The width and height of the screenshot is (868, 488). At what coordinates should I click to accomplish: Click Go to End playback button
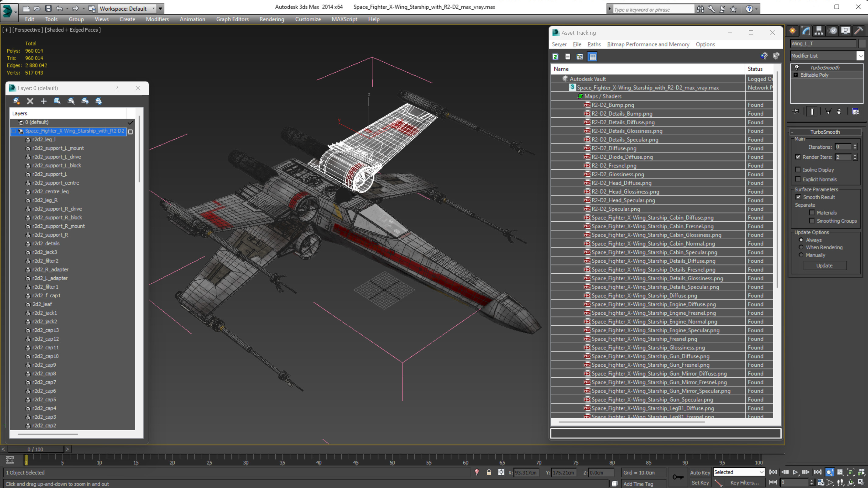[x=817, y=472]
